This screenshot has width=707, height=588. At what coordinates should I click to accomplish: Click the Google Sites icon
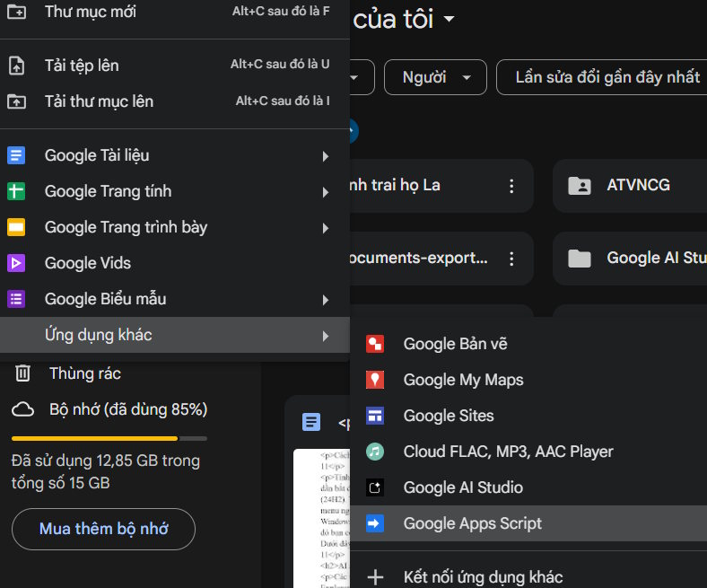[375, 416]
